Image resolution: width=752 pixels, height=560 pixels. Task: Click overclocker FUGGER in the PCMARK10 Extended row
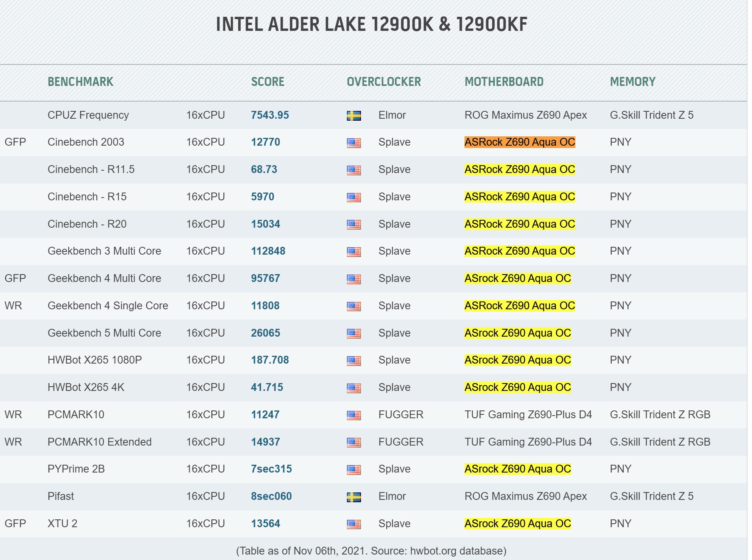(401, 442)
